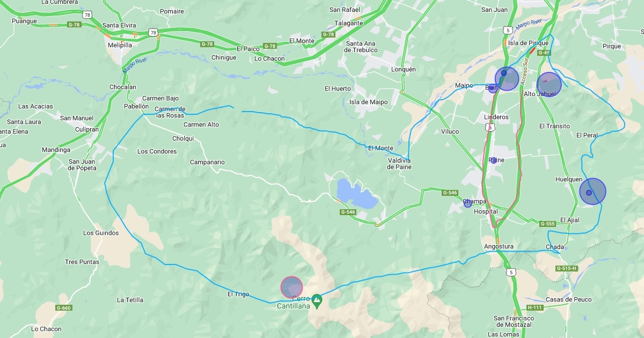Select the El Trigo place label
644x338 pixels.
pos(238,294)
